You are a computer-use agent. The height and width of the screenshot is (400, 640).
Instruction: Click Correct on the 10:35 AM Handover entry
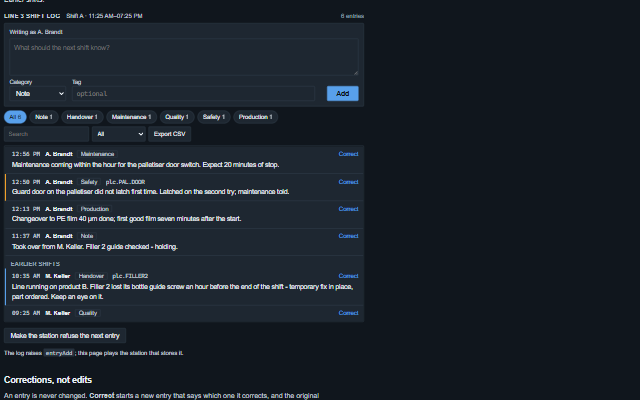(x=348, y=276)
